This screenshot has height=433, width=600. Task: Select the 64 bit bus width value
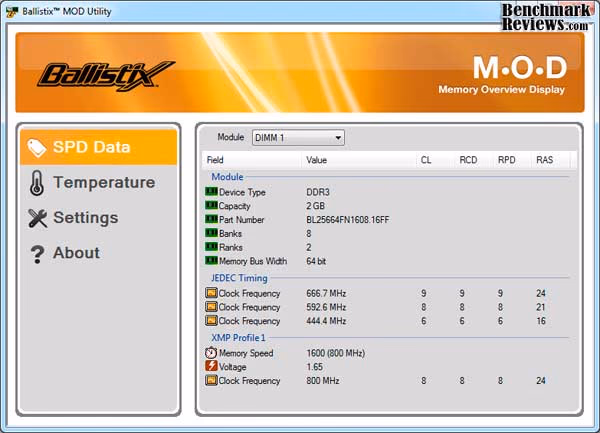pos(316,261)
